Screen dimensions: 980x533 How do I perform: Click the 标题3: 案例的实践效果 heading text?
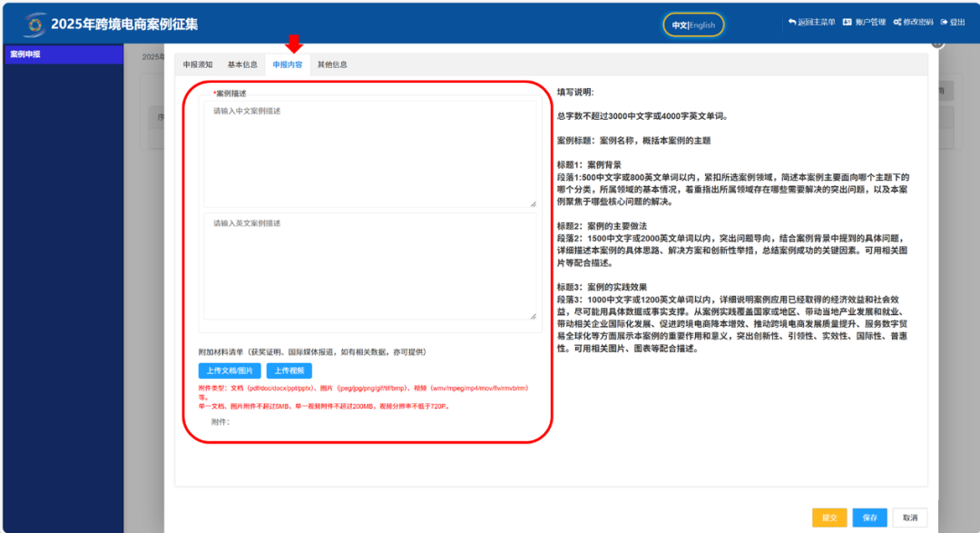(602, 287)
